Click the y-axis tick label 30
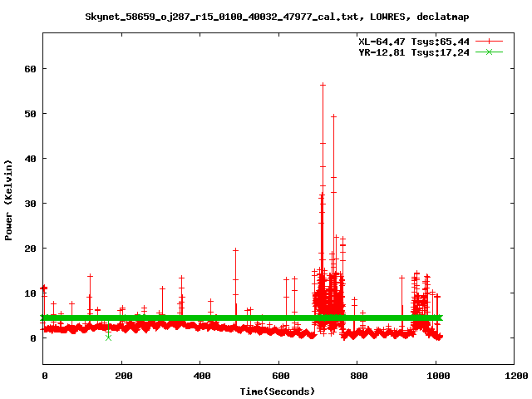 coord(30,203)
